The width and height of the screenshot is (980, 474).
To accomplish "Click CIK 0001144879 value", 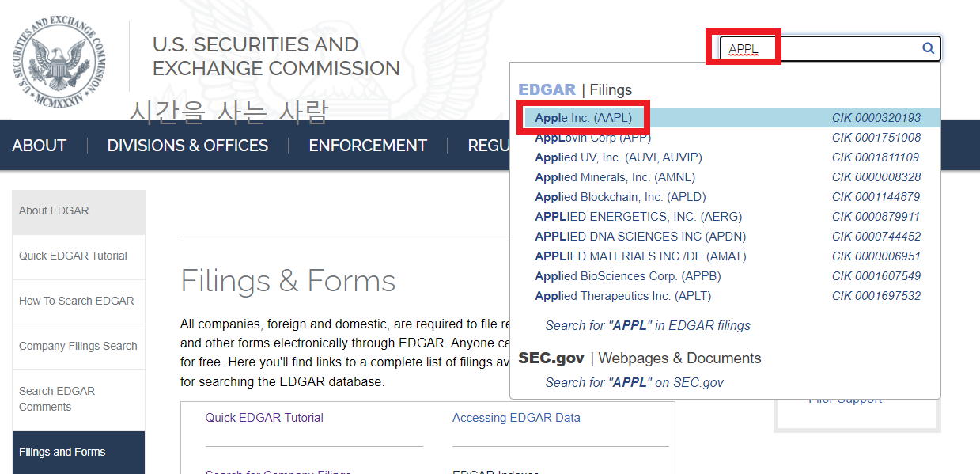I will [876, 197].
